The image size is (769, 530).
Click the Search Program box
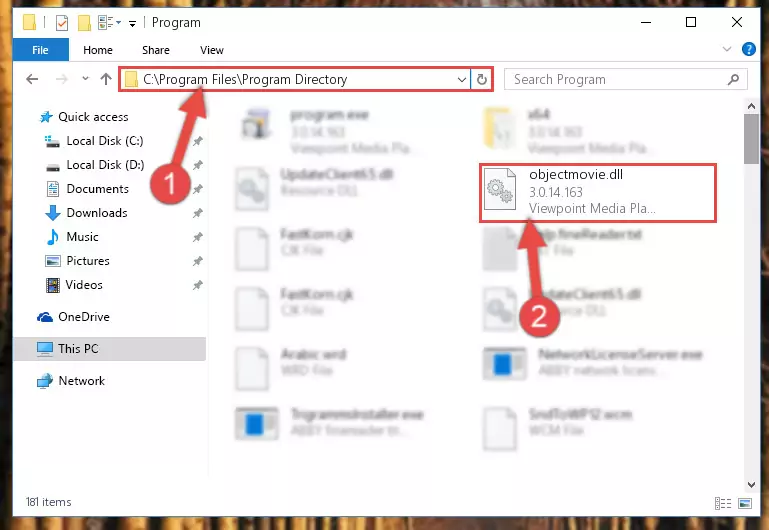[x=626, y=79]
